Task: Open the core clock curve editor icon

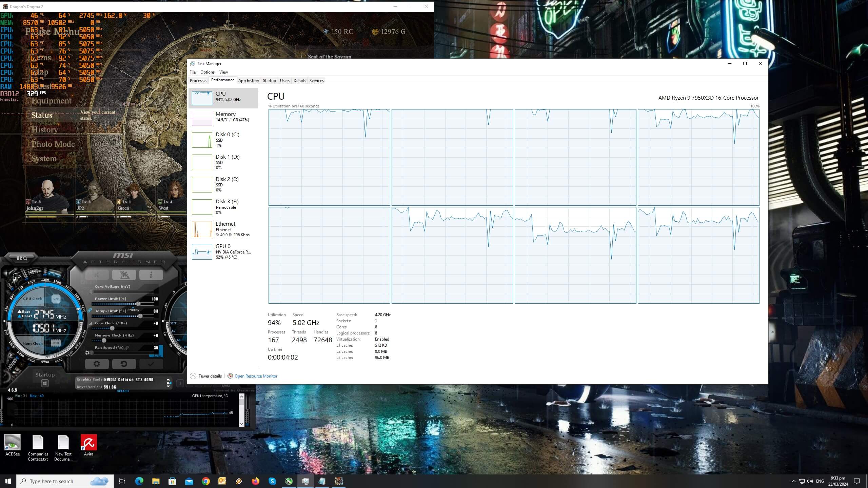Action: coord(90,323)
